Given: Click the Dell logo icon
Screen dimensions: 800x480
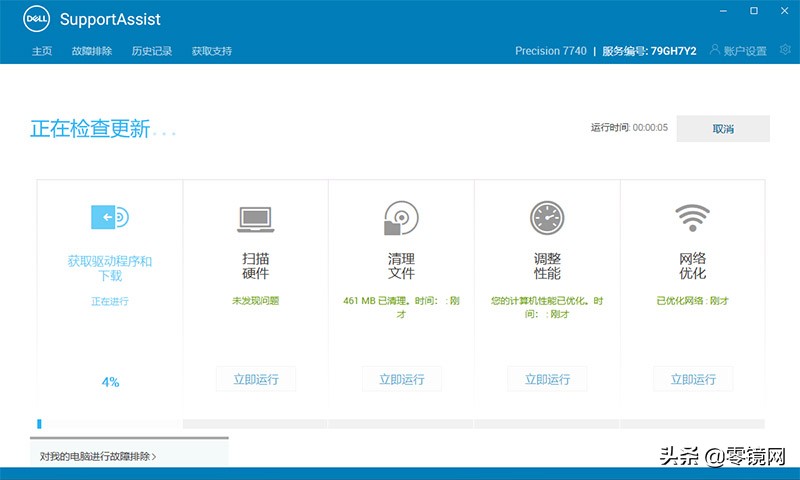Looking at the screenshot, I should click(37, 19).
